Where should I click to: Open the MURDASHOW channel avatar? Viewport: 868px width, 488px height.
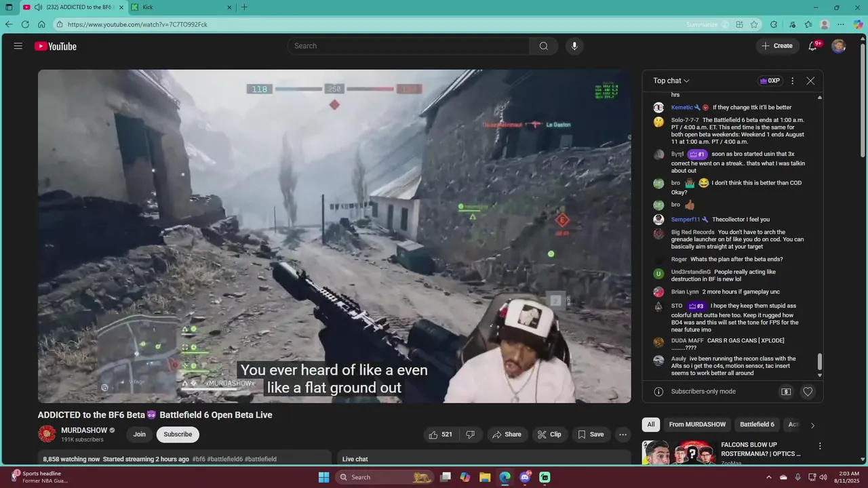point(47,434)
